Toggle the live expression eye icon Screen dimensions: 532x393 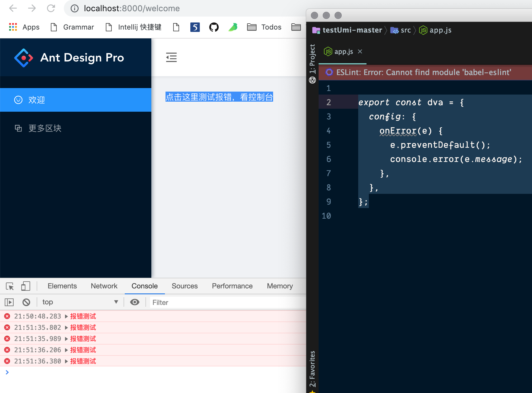135,302
